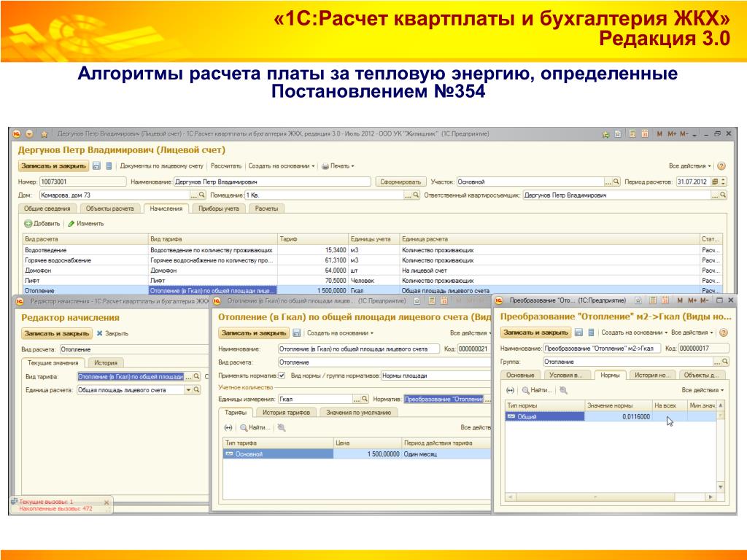Click the help question mark in the Лицевой счет window
Image resolution: width=747 pixels, height=560 pixels.
[721, 166]
